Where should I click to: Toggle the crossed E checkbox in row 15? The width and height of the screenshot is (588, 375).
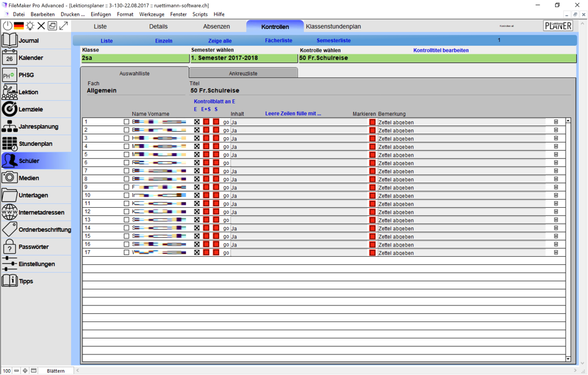197,236
